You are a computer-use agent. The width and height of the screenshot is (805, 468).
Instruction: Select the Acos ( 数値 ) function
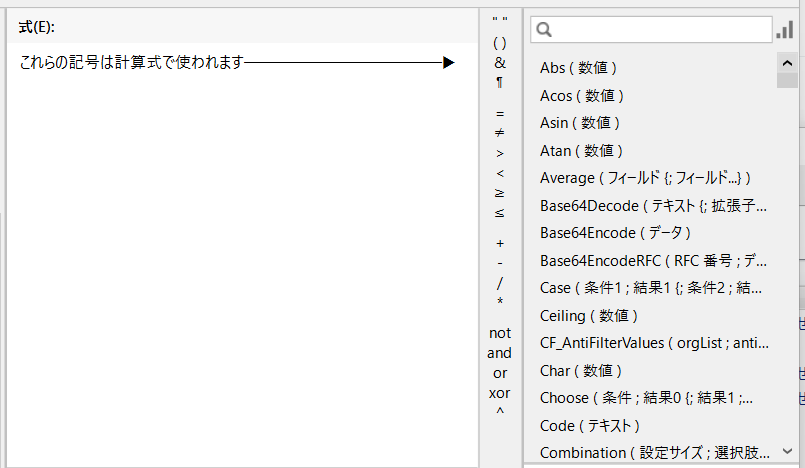(x=582, y=95)
